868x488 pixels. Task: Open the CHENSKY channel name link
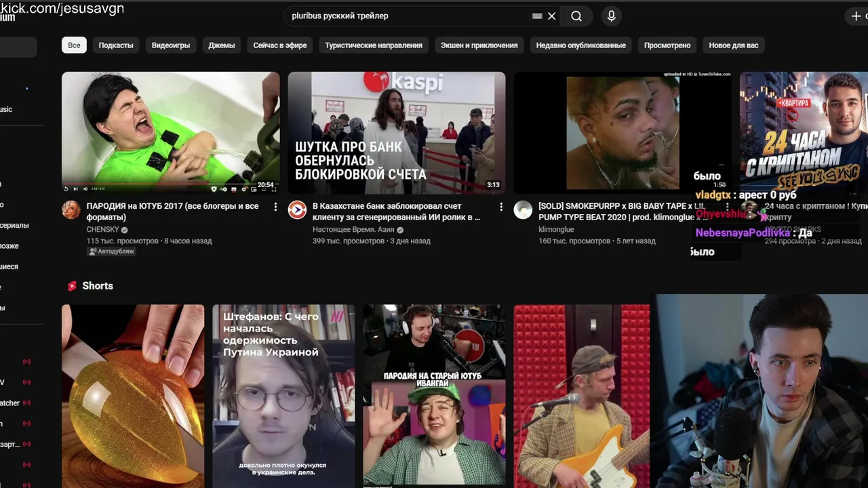tap(102, 230)
